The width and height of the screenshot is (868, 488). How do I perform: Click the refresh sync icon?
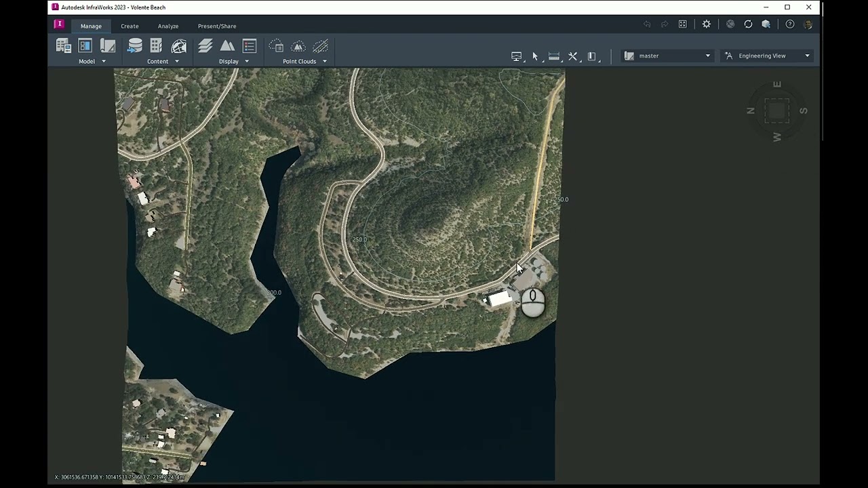pyautogui.click(x=748, y=24)
